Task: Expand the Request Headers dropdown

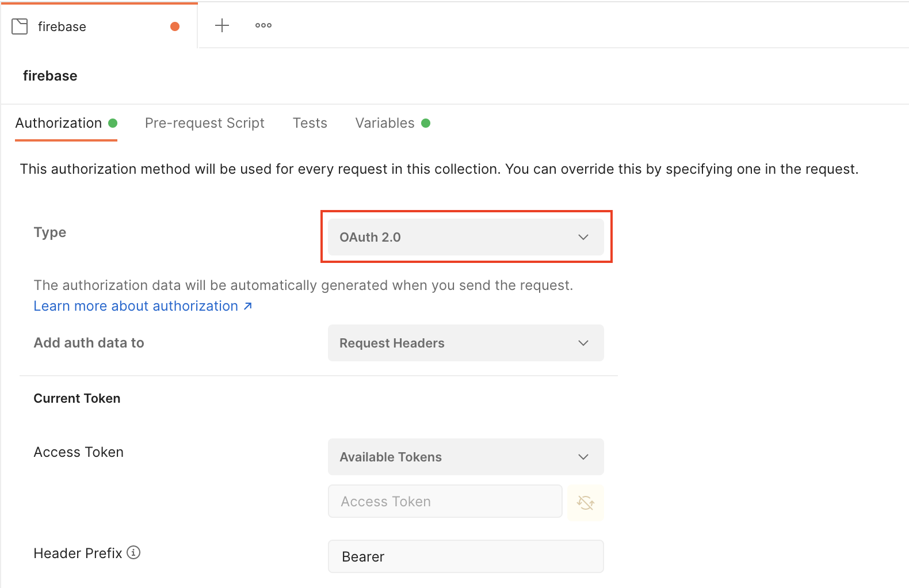Action: 465,343
